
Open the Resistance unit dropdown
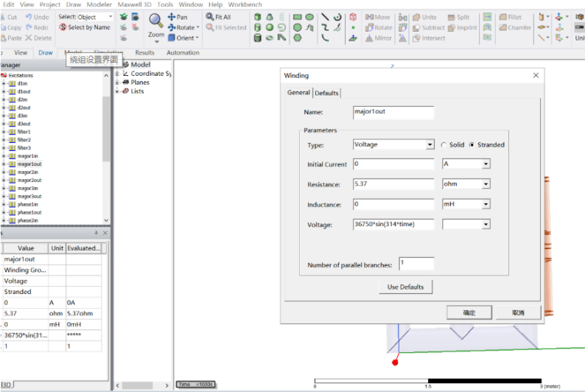pyautogui.click(x=486, y=184)
